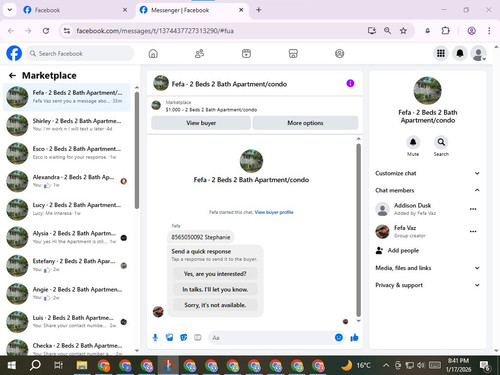Open the Windows Start menu

point(12,366)
